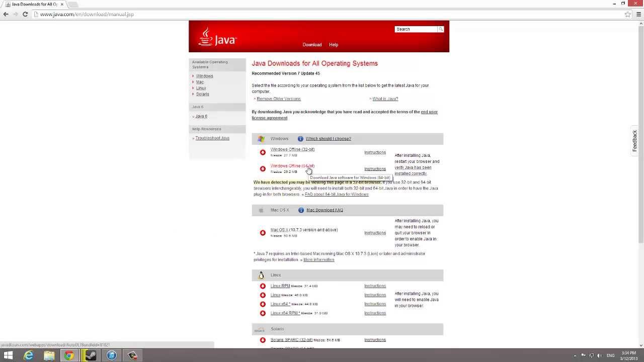The image size is (644, 362).
Task: Open Instructions for Windows Offline (32-bit)
Action: [375, 152]
